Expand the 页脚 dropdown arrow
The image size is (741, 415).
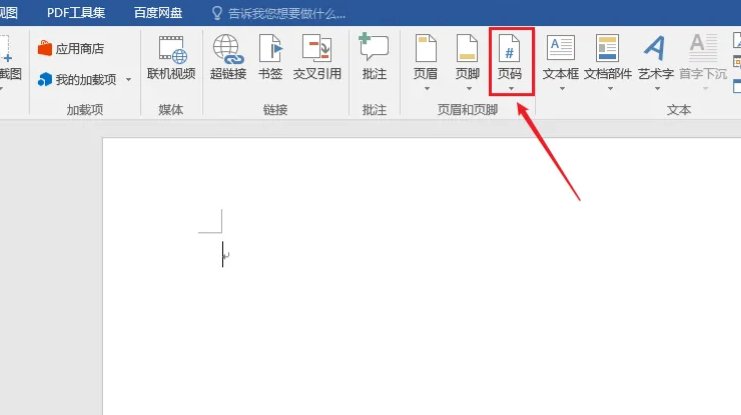pos(469,88)
